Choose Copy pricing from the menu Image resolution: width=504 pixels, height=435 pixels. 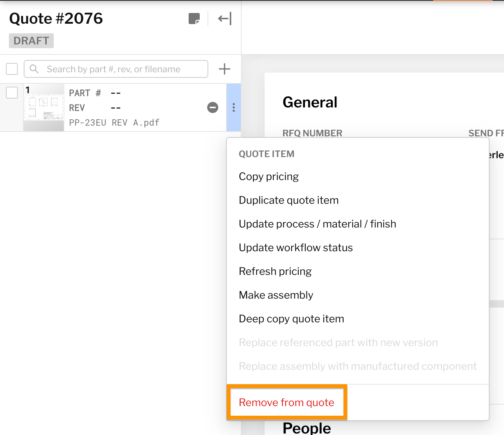[269, 176]
